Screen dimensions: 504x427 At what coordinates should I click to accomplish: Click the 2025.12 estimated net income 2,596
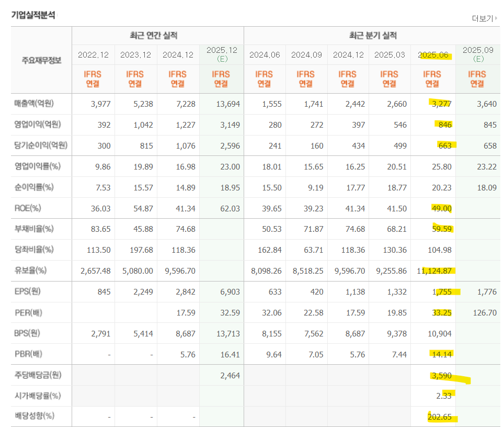pyautogui.click(x=230, y=146)
